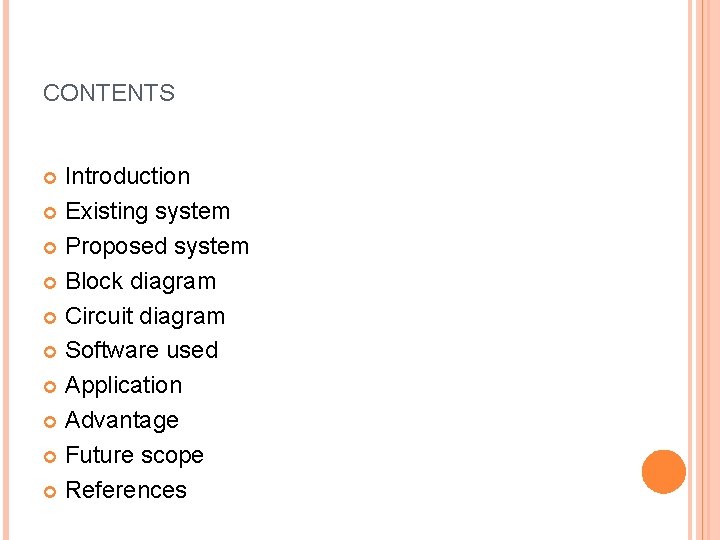Viewport: 720px width, 540px height.
Task: Click the bullet ring next to Software used
Action: coord(50,352)
